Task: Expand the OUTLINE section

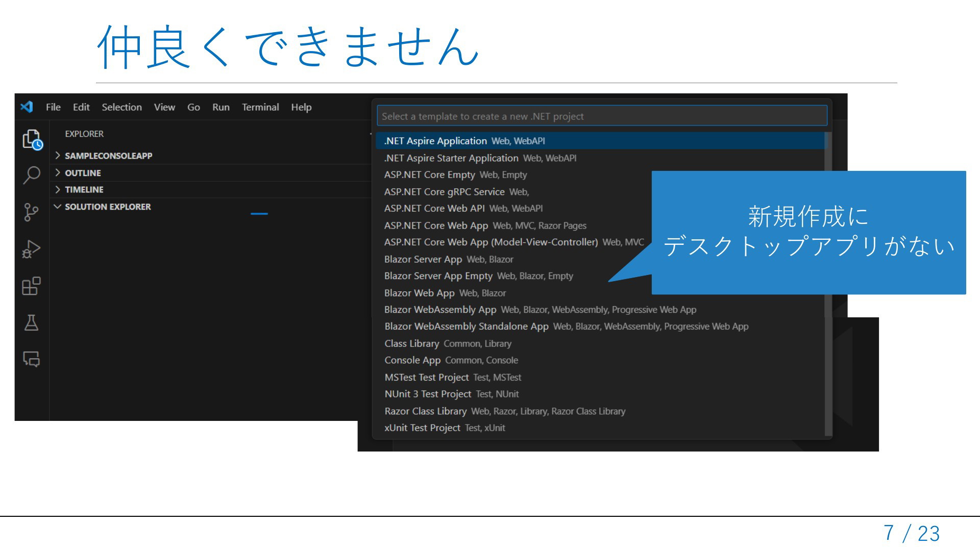Action: (x=83, y=173)
